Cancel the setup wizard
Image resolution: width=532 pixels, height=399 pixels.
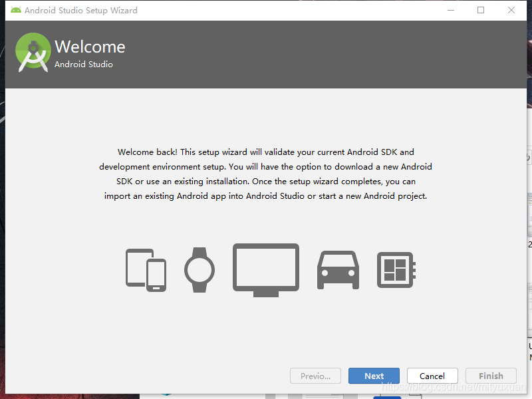[432, 376]
